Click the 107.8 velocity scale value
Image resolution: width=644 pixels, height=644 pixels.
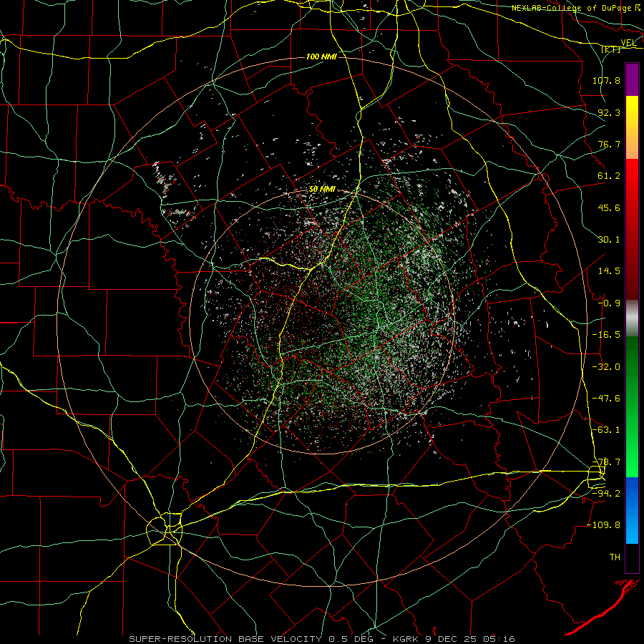click(x=606, y=80)
